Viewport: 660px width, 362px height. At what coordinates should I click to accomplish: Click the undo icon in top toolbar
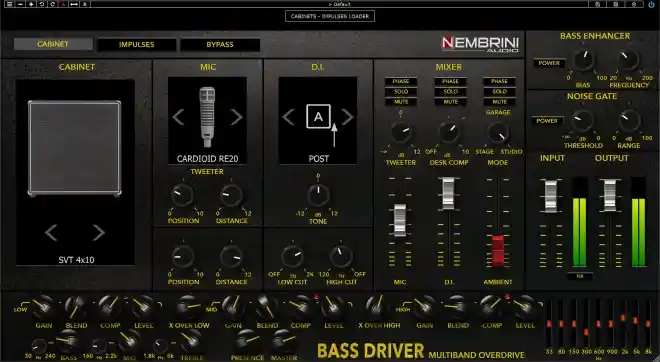click(42, 4)
